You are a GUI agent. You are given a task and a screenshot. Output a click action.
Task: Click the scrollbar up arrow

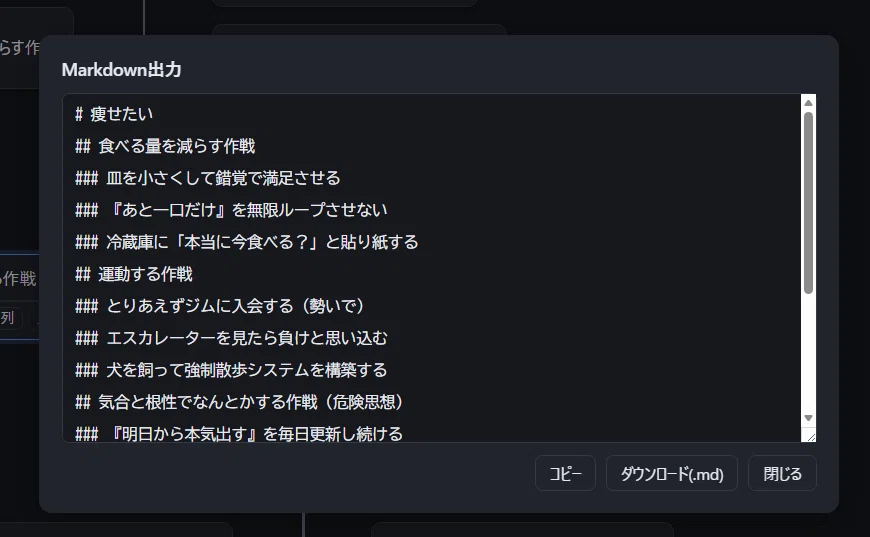(x=808, y=103)
